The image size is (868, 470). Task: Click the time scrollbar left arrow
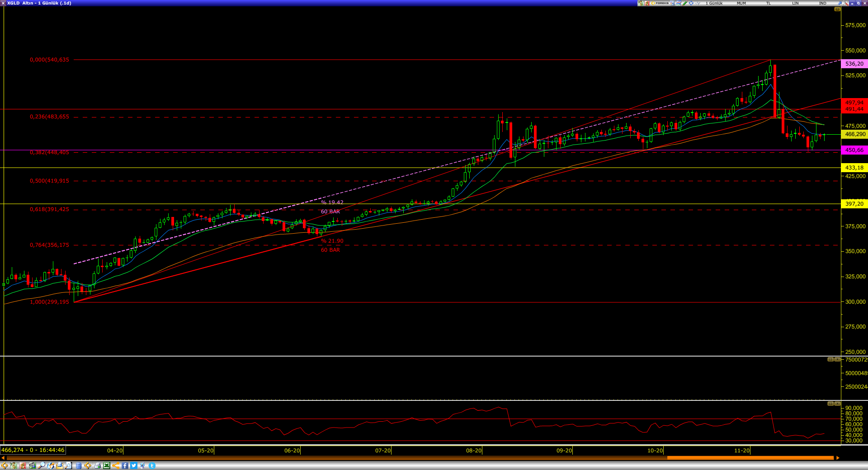(3, 458)
